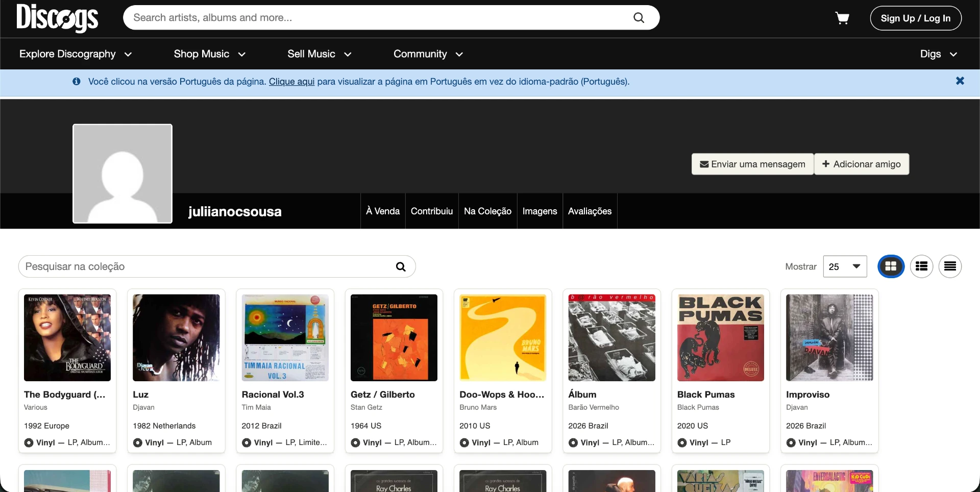Viewport: 980px width, 492px height.
Task: Focus the main search artists field
Action: [x=378, y=18]
